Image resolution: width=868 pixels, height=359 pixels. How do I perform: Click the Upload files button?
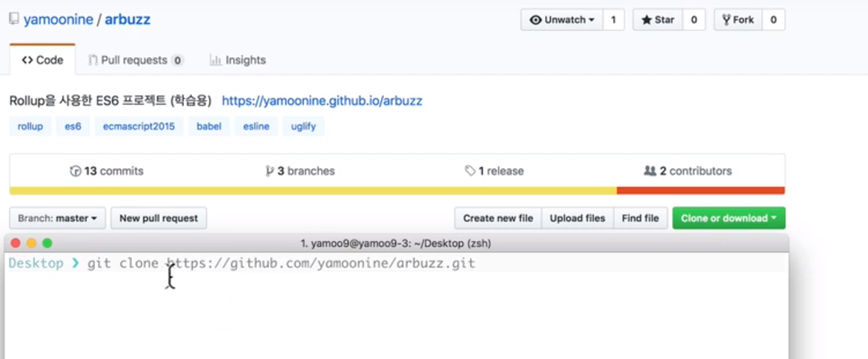pos(578,218)
